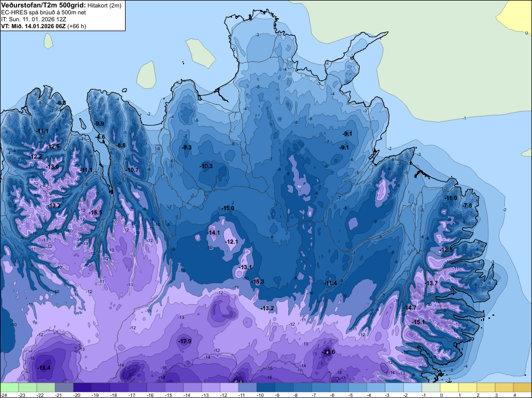This screenshot has height=398, width=532.
Task: Click the -10.3 temperature value
Action: [206, 166]
